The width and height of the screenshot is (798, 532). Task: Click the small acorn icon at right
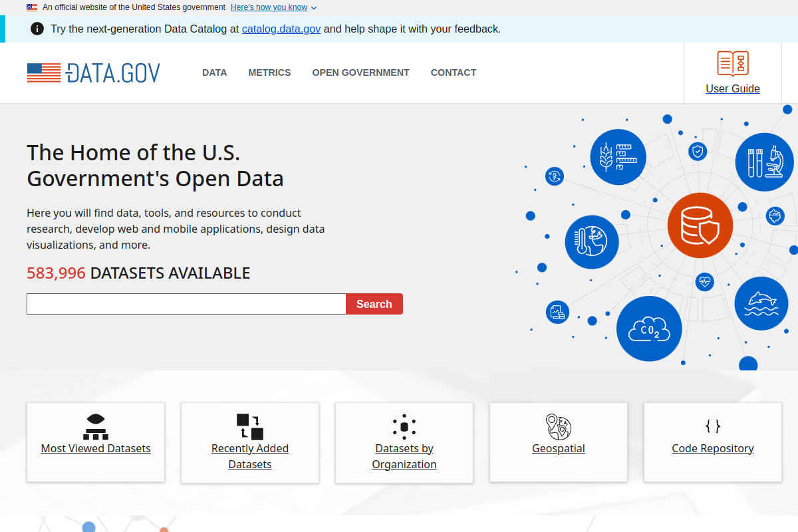(775, 215)
